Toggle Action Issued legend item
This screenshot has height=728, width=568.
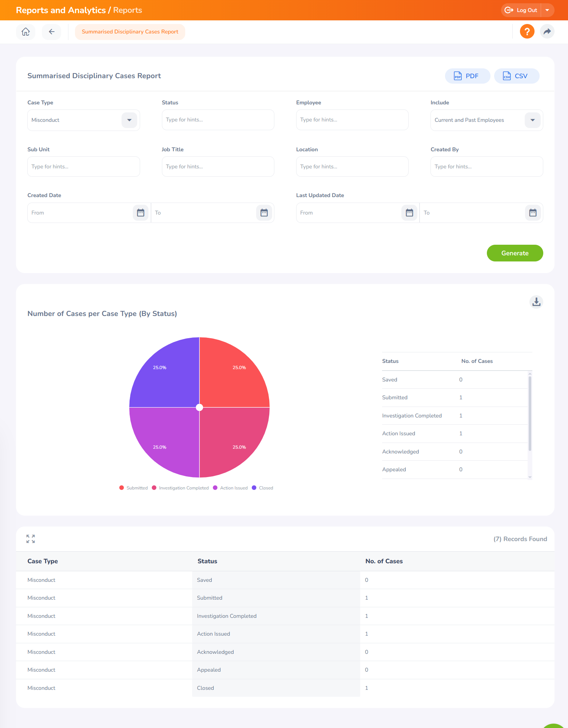coord(230,488)
